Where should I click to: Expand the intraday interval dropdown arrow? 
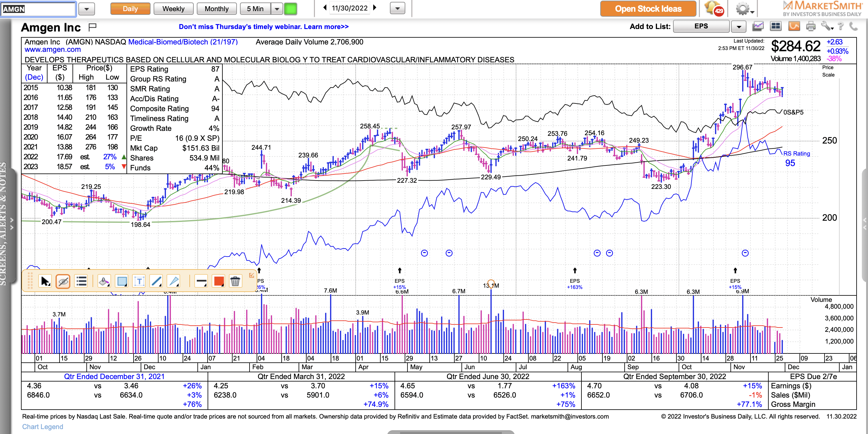pyautogui.click(x=277, y=8)
